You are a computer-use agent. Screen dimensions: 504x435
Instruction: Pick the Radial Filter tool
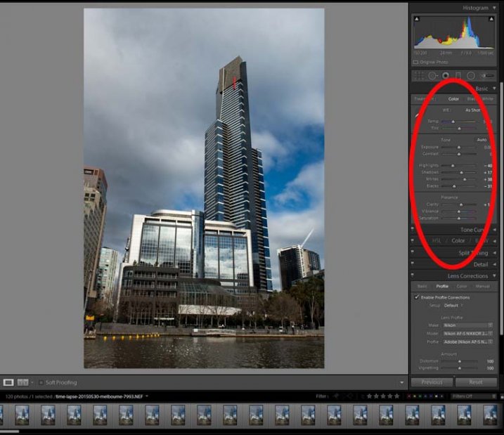[x=471, y=75]
